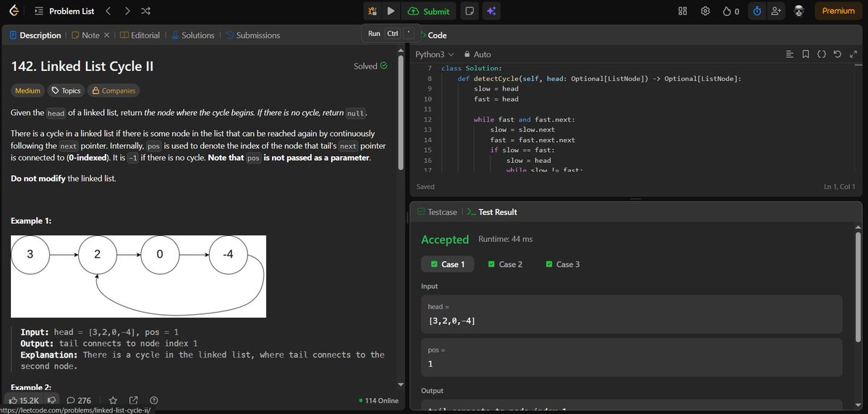Image resolution: width=868 pixels, height=414 pixels.
Task: Click the Medium difficulty tag
Action: click(x=27, y=90)
